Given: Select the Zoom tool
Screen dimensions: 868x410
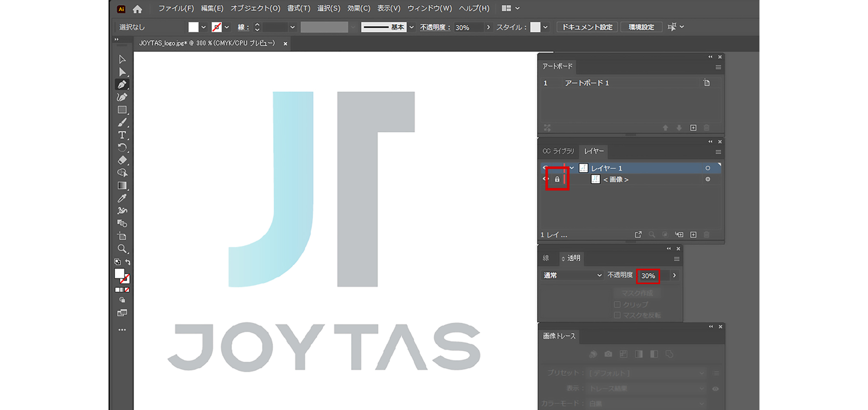Looking at the screenshot, I should click(122, 249).
